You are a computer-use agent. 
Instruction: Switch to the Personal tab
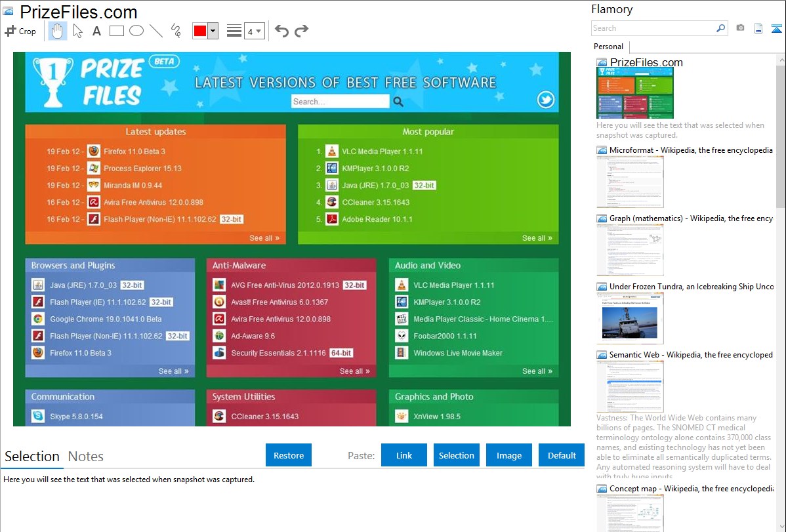point(609,47)
